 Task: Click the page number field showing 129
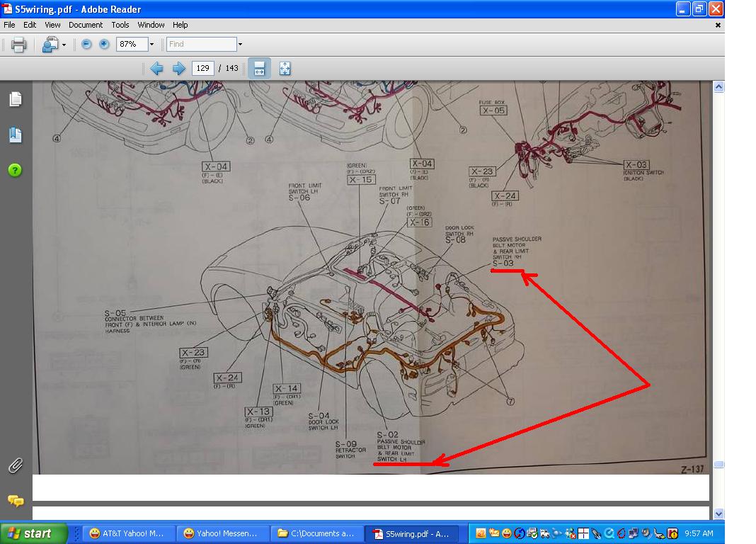(203, 69)
